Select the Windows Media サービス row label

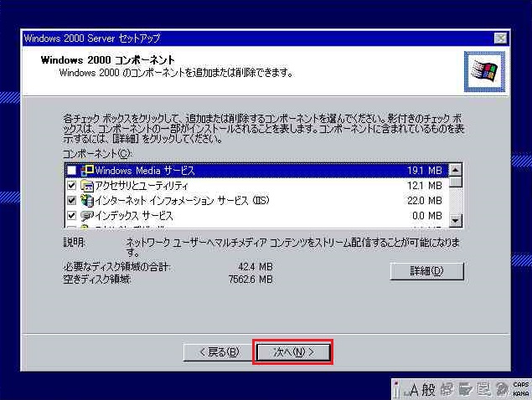145,170
